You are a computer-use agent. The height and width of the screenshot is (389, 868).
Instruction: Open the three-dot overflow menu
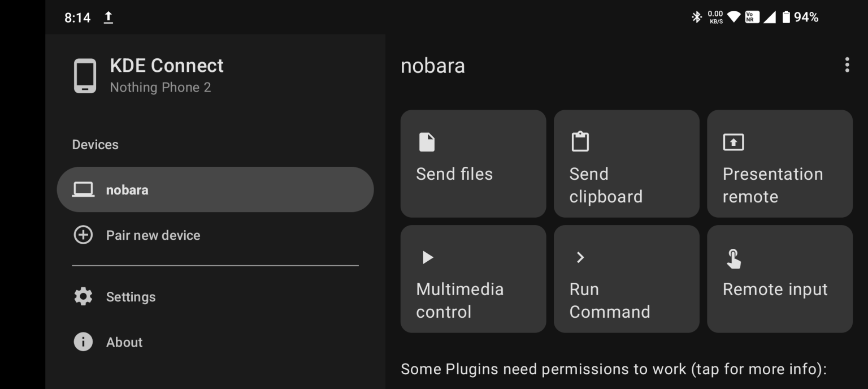[847, 65]
